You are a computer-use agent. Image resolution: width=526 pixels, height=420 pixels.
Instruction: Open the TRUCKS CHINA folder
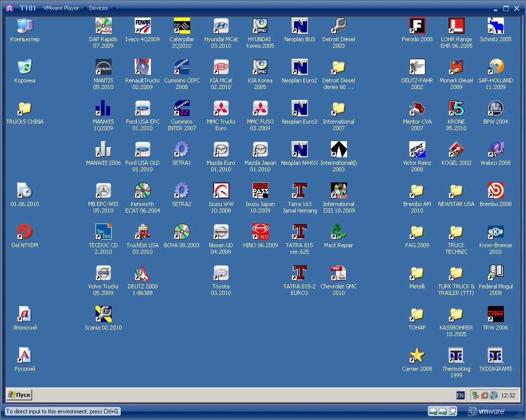[25, 109]
